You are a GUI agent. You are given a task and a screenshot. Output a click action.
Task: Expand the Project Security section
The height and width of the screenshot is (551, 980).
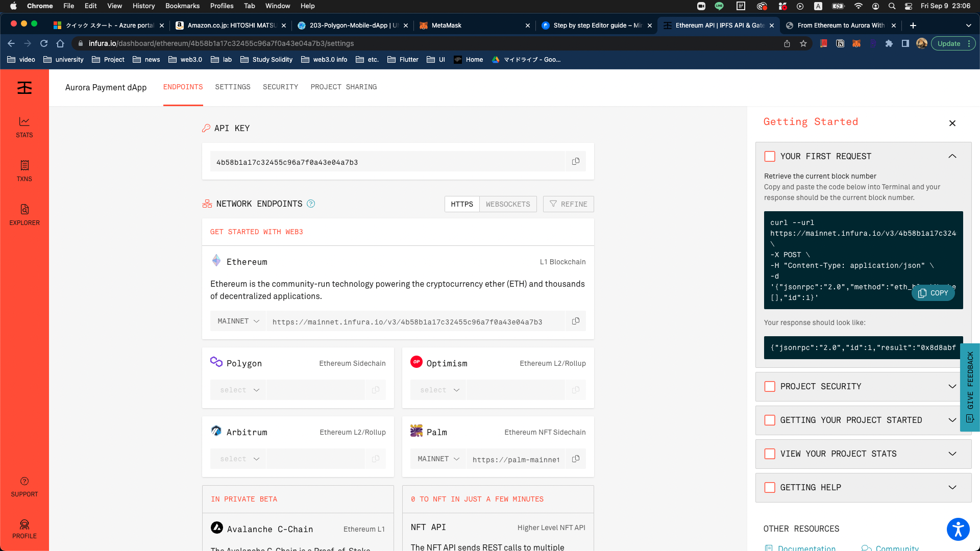click(952, 386)
